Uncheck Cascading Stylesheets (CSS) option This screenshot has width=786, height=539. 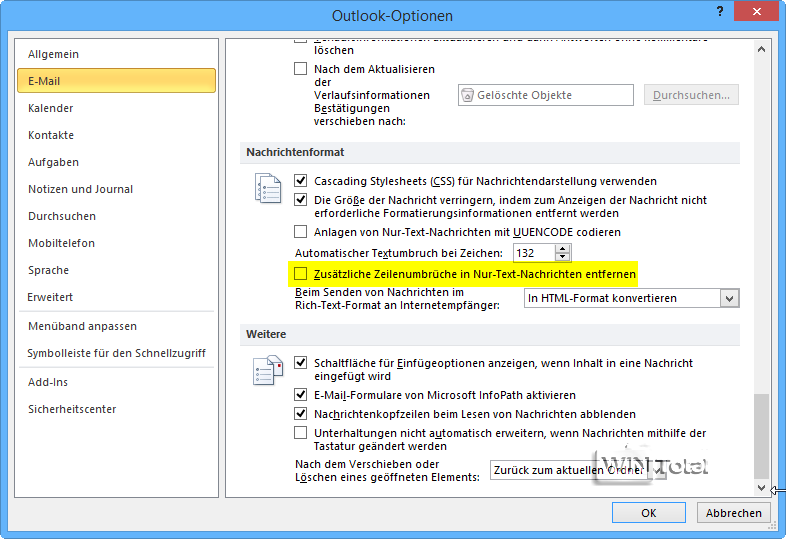[x=300, y=181]
